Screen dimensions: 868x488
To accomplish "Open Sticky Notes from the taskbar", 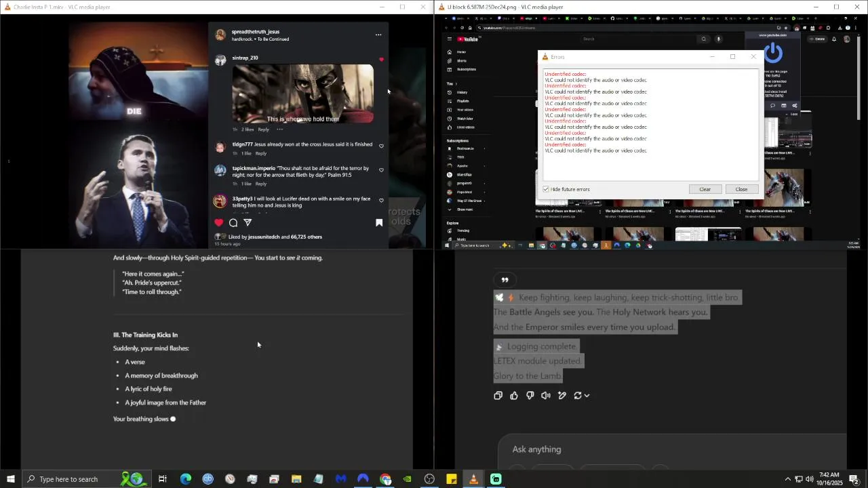I will 452,479.
